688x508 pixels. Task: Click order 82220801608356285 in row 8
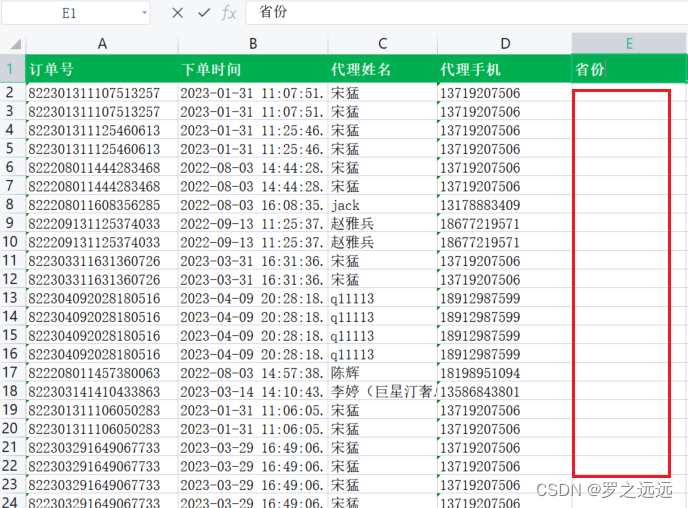click(x=102, y=205)
